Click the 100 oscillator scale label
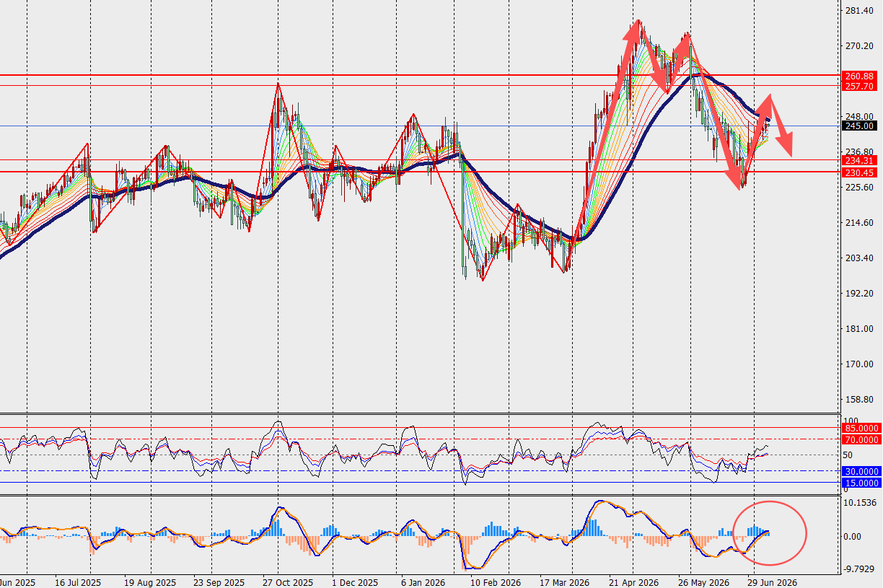This screenshot has height=588, width=883. click(x=851, y=421)
